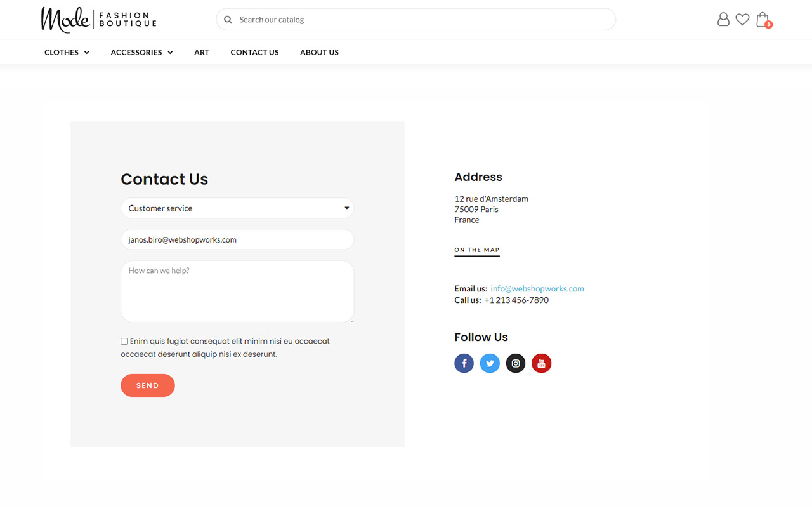Expand the Accessories menu

[141, 52]
